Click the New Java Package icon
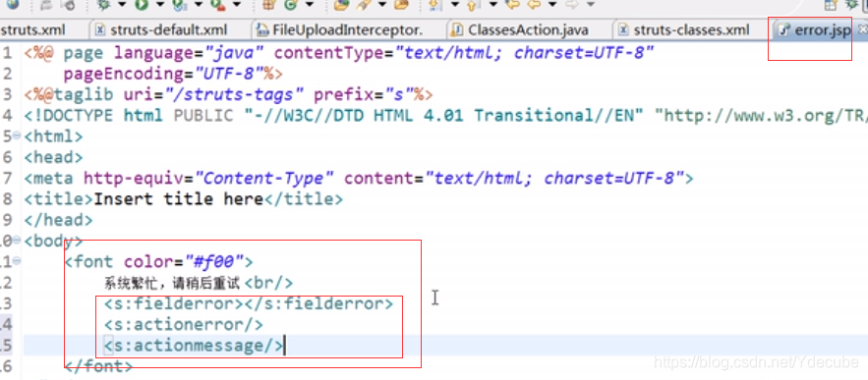 coord(269,5)
